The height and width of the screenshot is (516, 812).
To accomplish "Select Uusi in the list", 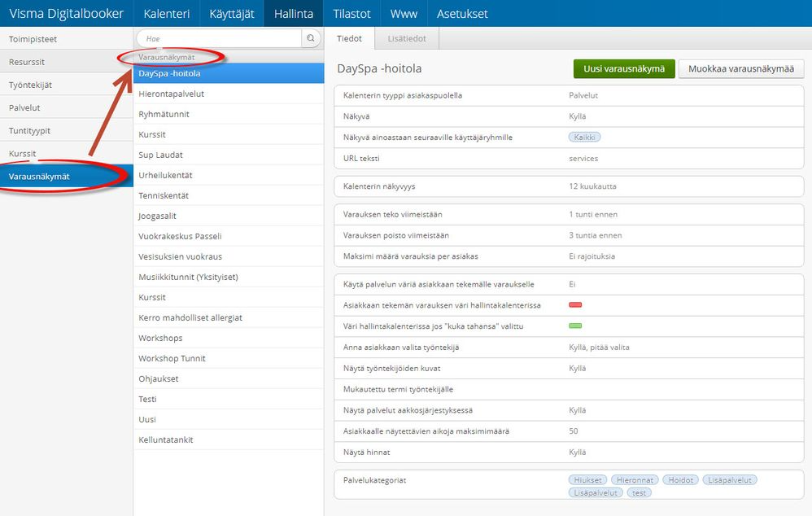I will click(229, 419).
